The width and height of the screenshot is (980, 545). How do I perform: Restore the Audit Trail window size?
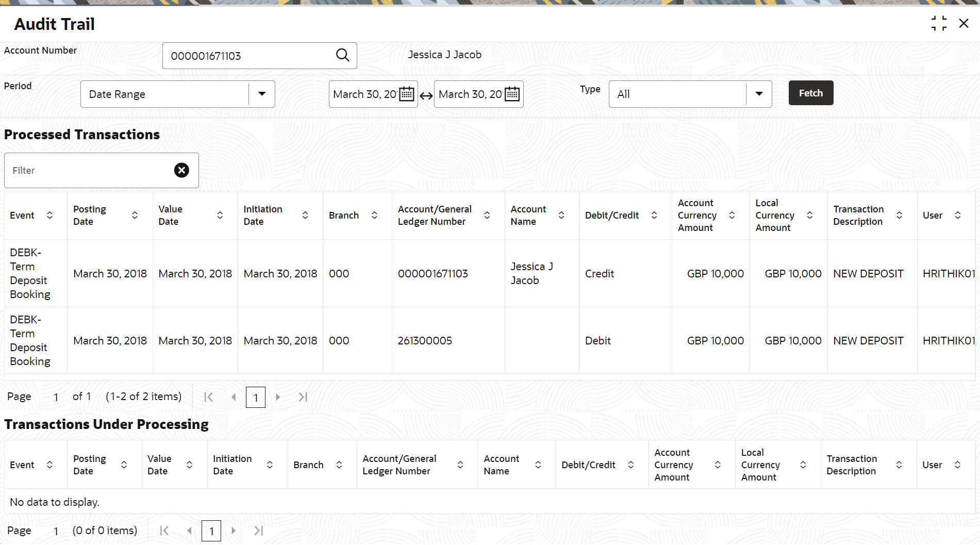click(939, 23)
